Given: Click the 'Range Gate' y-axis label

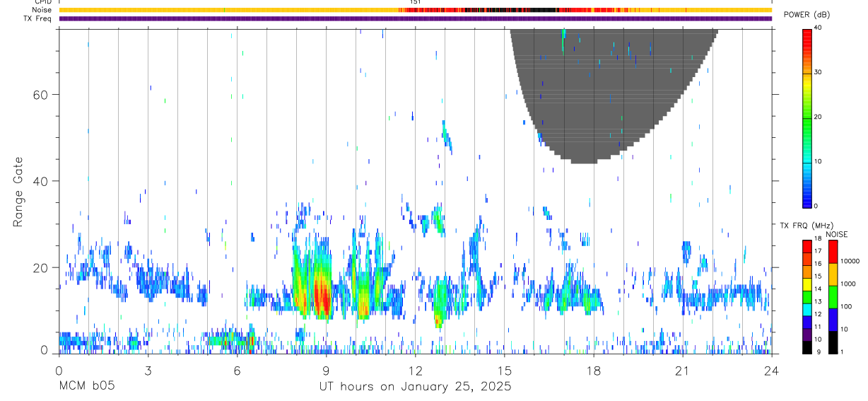Looking at the screenshot, I should pyautogui.click(x=19, y=192).
